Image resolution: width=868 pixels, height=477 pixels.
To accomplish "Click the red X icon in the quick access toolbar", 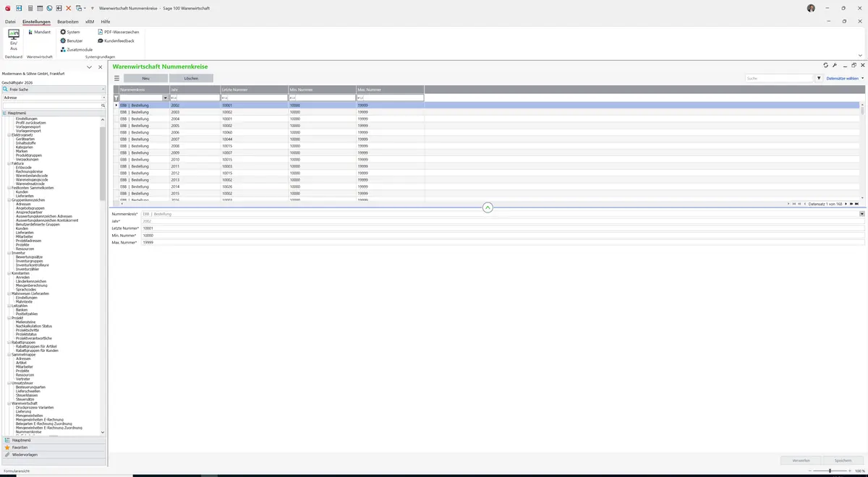I will (69, 8).
